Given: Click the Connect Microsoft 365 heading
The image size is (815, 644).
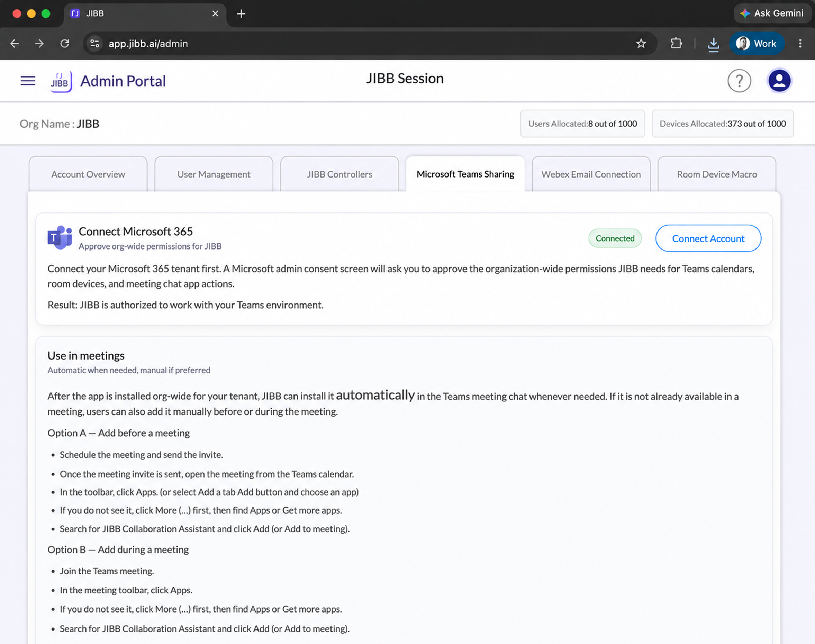Looking at the screenshot, I should point(136,231).
